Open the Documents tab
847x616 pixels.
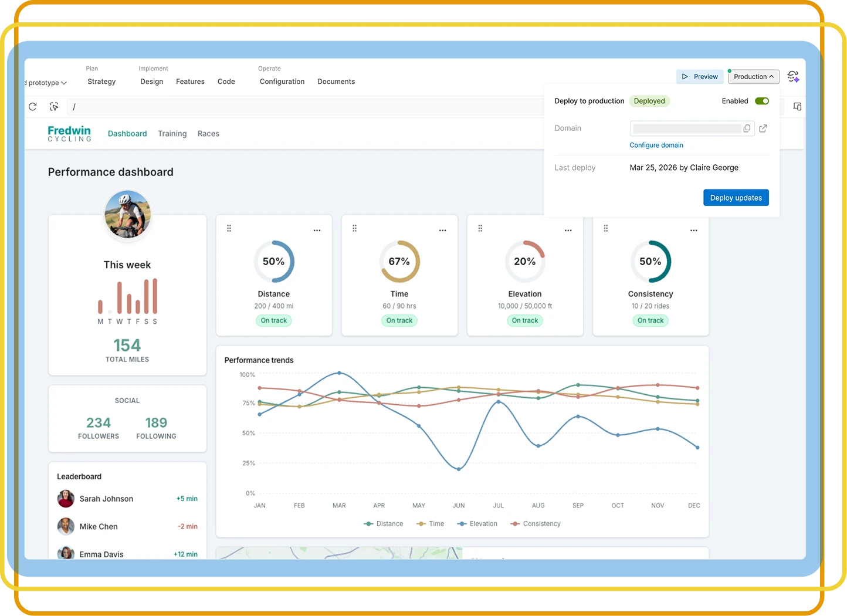[336, 82]
